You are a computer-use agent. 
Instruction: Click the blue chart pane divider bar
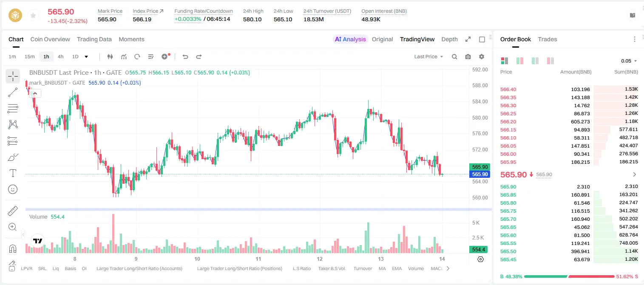coord(258,209)
